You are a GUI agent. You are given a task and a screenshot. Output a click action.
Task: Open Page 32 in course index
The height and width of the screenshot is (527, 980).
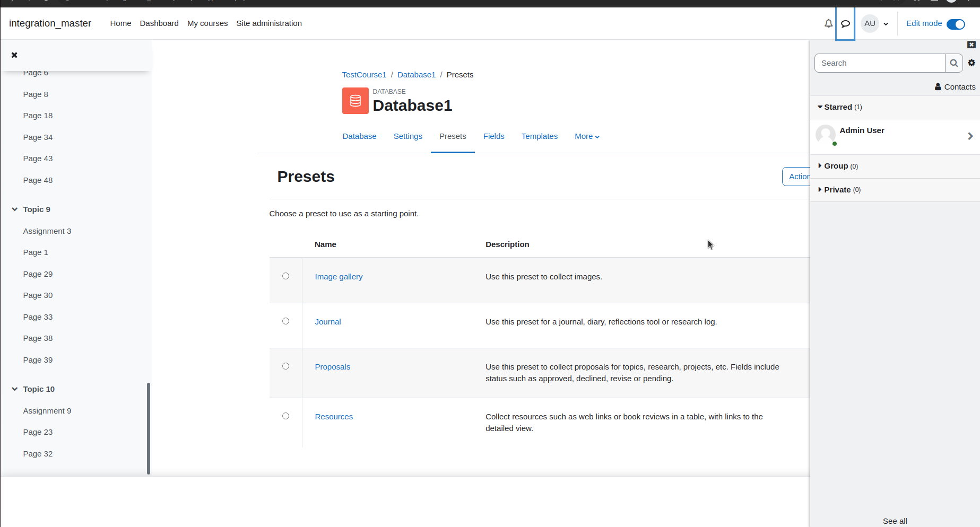tap(38, 454)
